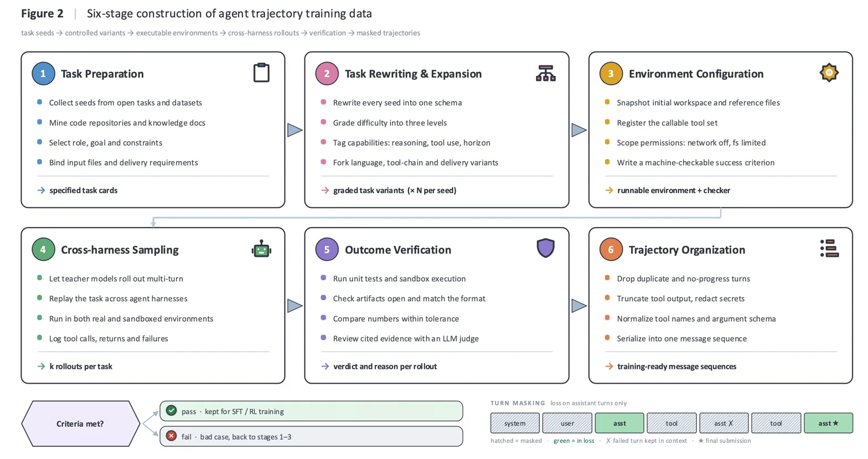Image resolution: width=868 pixels, height=459 pixels.
Task: Click the 'Criteria met?' hexagon
Action: tap(80, 424)
